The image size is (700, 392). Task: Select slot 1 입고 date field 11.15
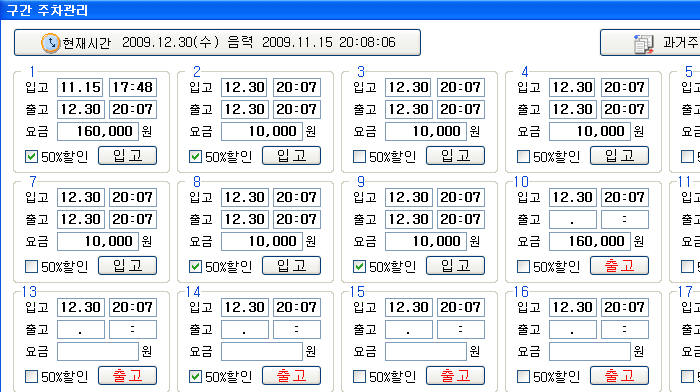81,88
